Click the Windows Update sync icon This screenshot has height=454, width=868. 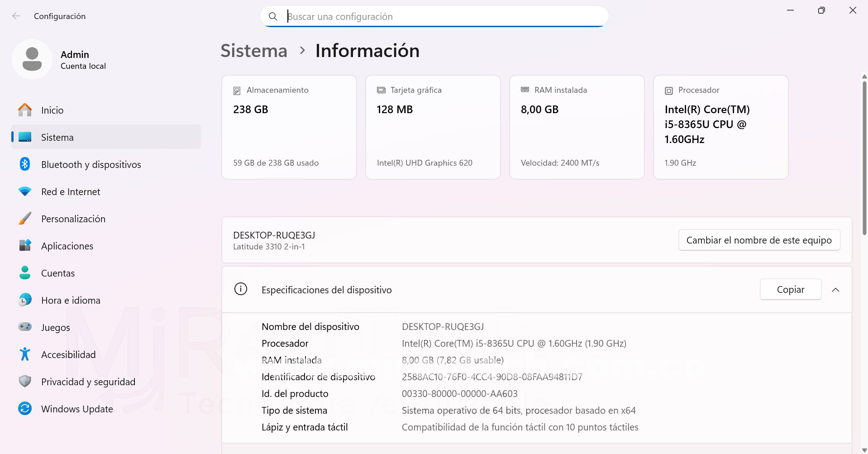[x=25, y=409]
